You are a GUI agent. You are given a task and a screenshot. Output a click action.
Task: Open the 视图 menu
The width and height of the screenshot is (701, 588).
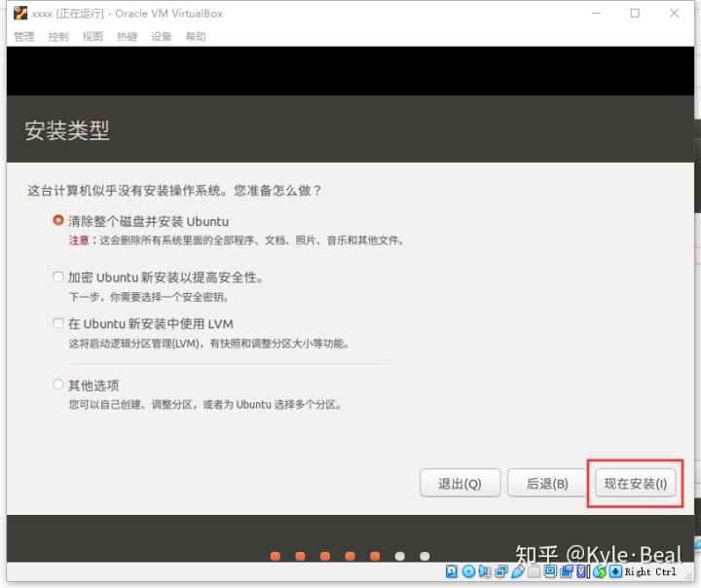point(92,36)
